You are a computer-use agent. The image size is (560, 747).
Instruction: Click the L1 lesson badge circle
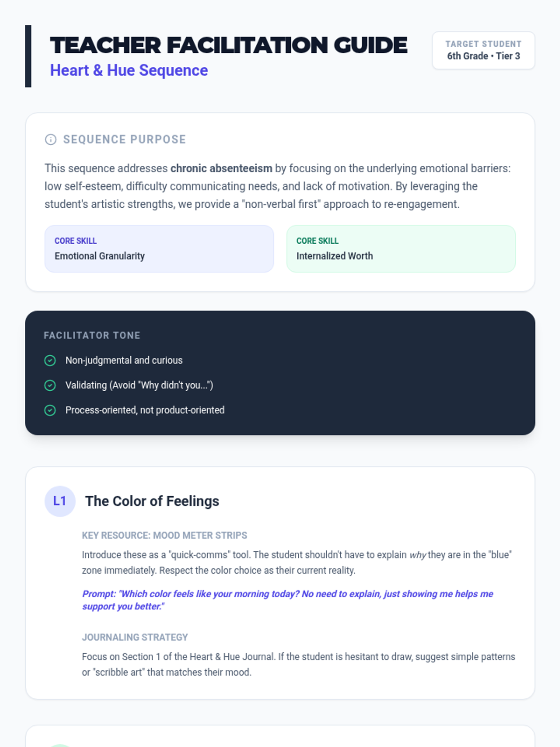tap(60, 501)
